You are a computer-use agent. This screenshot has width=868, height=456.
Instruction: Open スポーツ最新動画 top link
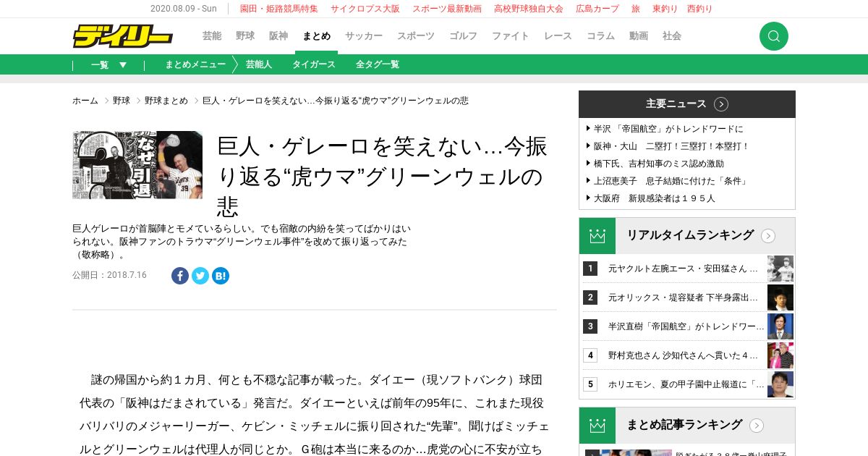click(x=447, y=9)
